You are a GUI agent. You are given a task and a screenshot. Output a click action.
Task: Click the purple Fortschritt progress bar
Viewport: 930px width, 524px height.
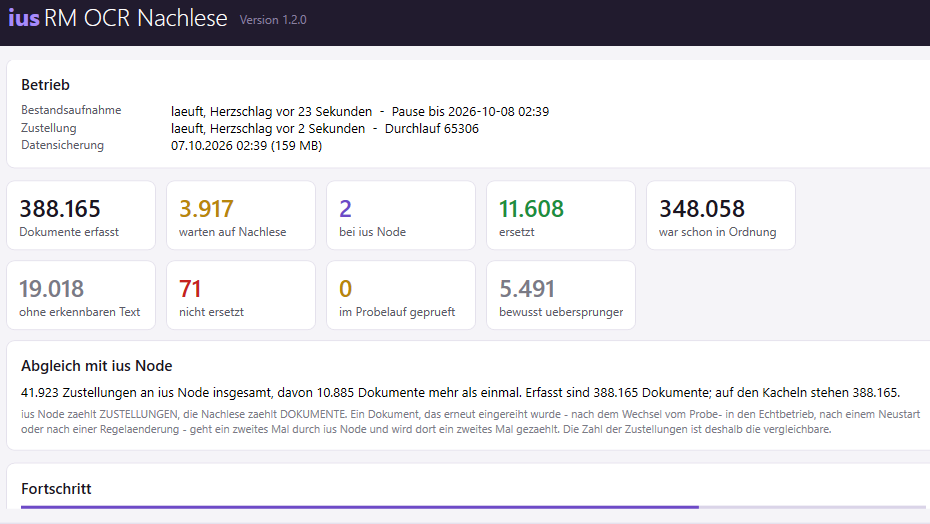(473, 507)
